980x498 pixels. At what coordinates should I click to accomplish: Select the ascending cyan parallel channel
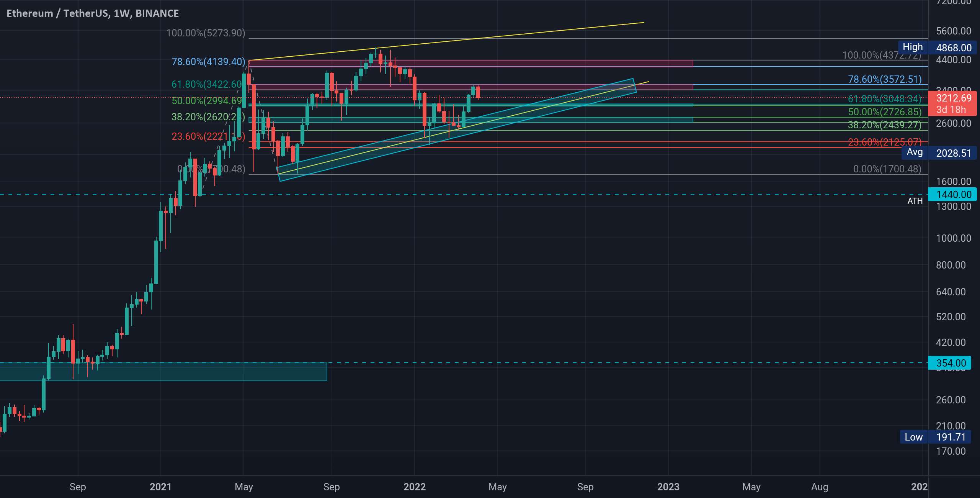(456, 130)
